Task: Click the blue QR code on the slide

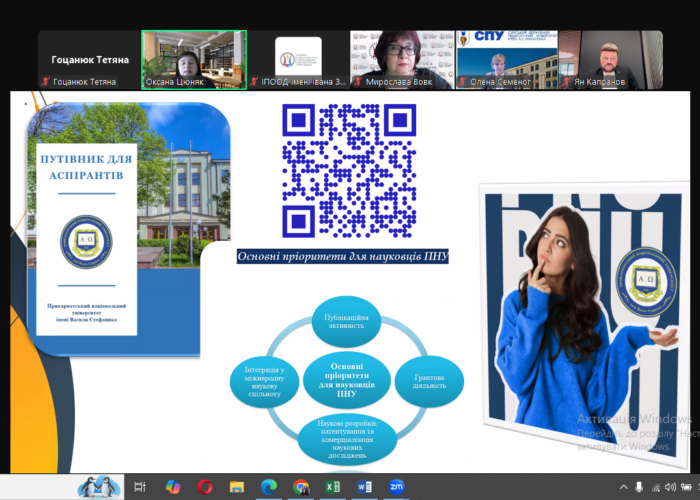Action: pos(335,172)
